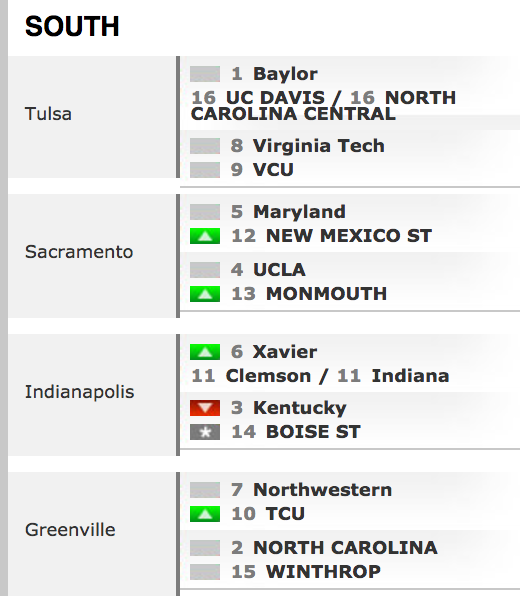Click the Indiana play-in team name

tap(410, 376)
